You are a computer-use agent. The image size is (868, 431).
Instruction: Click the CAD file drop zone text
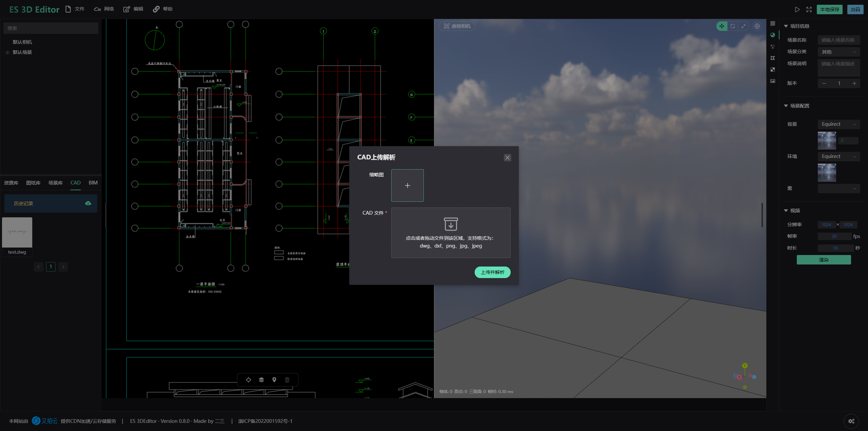coord(450,242)
